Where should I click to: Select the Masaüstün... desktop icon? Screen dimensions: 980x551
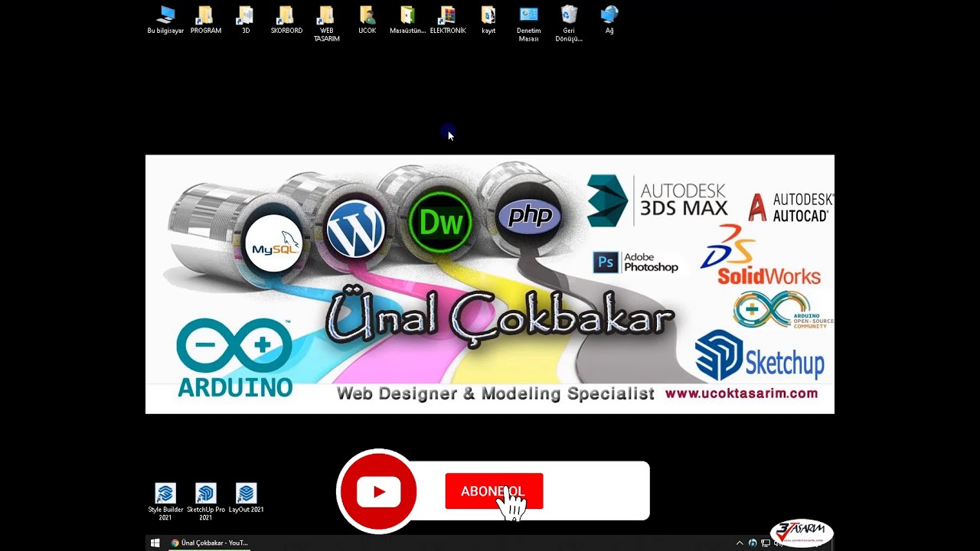point(407,20)
